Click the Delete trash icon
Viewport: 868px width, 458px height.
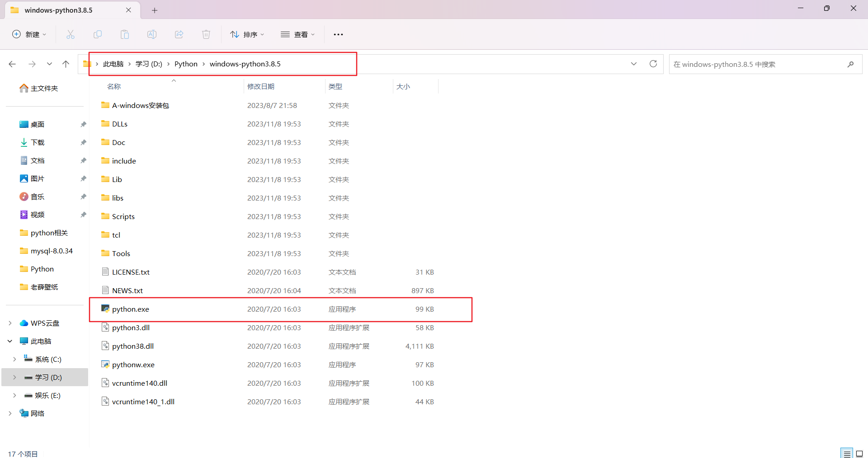[206, 34]
